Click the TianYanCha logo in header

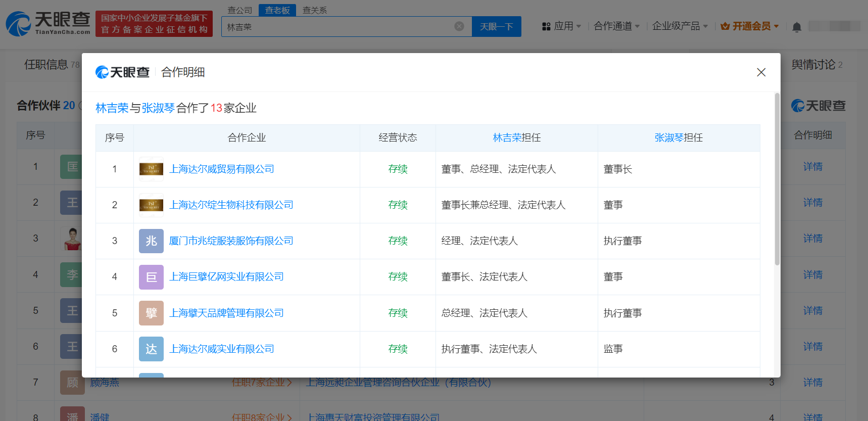point(48,23)
